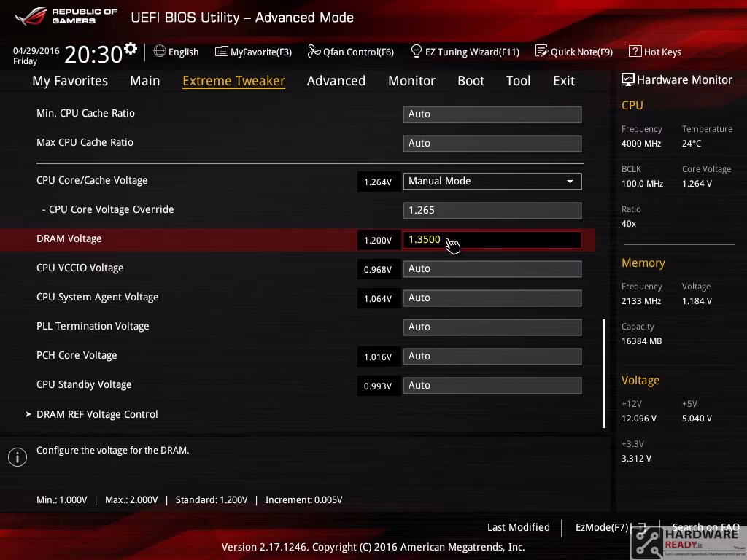This screenshot has width=747, height=560.
Task: Open the Monitor tab
Action: click(411, 81)
